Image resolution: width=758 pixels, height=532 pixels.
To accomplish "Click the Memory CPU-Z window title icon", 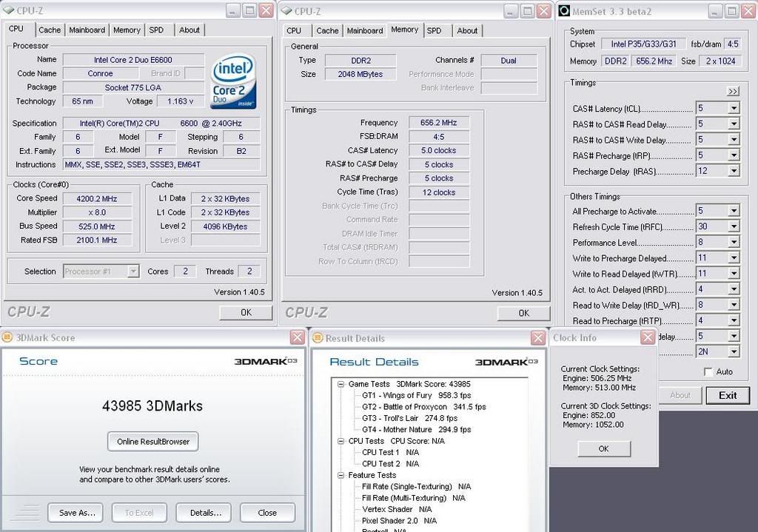I will [286, 10].
